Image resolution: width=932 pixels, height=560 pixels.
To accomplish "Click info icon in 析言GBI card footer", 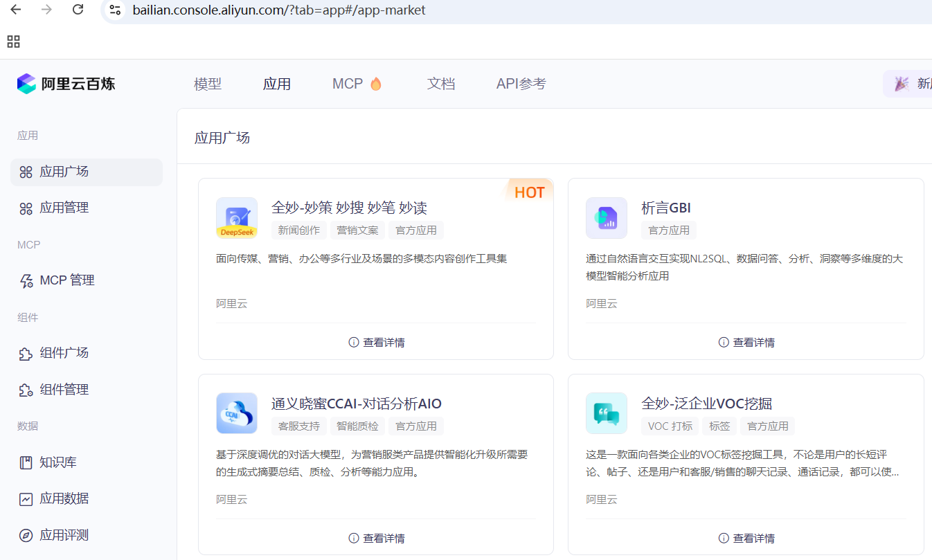I will (724, 342).
